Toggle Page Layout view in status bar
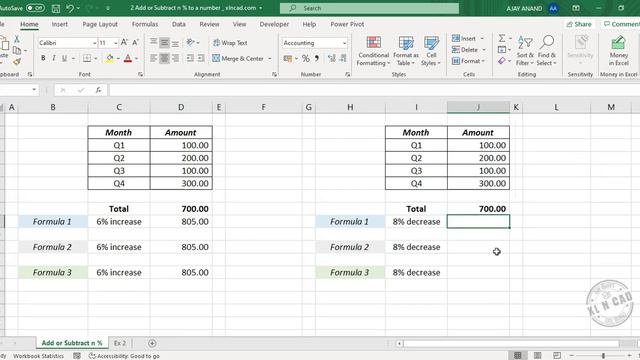 coord(538,356)
